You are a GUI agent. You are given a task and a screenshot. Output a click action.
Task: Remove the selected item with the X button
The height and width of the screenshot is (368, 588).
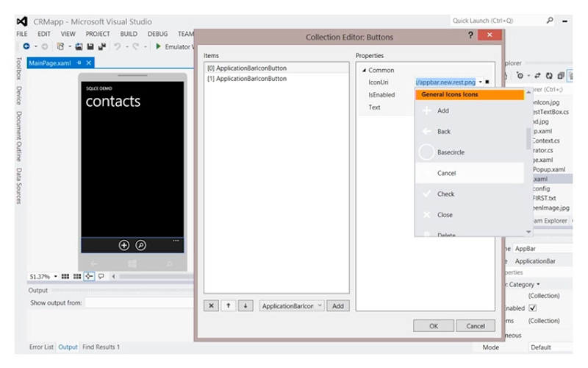(211, 305)
